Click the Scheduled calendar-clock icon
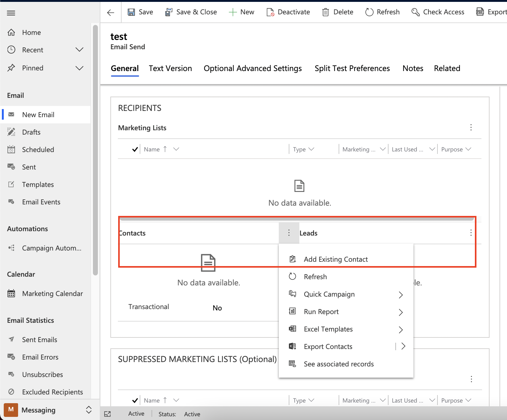The height and width of the screenshot is (420, 507). [x=11, y=150]
